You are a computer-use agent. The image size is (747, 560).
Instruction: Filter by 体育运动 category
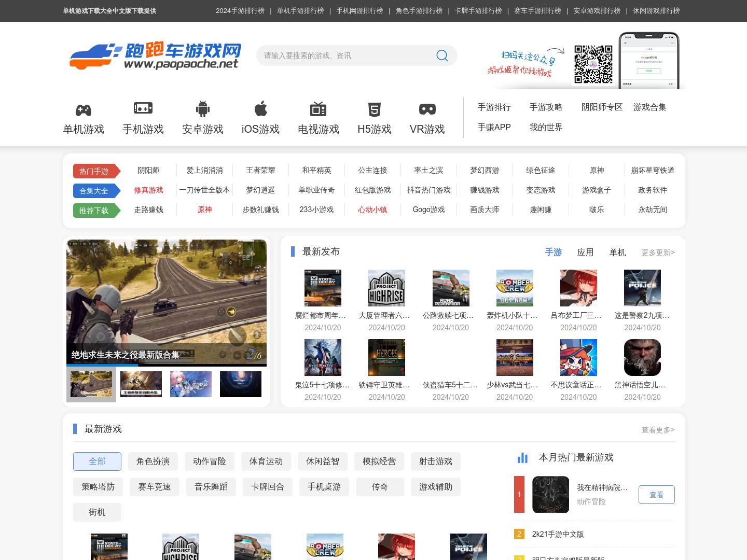tap(266, 461)
